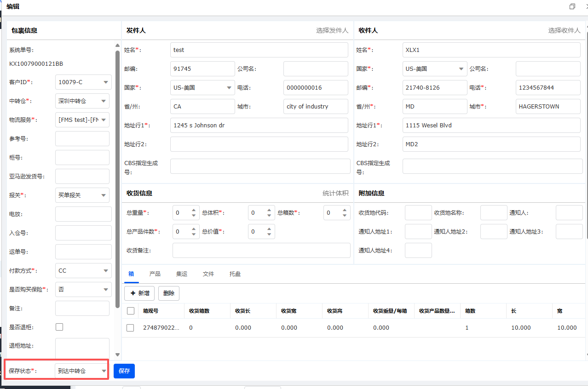Increase the 总价值 spinner value
Viewport: 588px width, 389px height.
click(269, 229)
